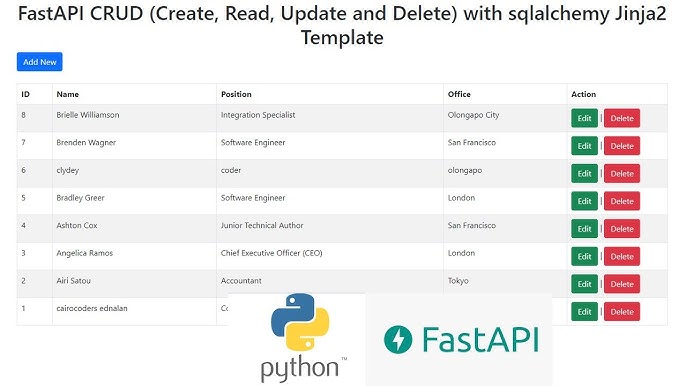This screenshot has width=686, height=386.
Task: Edit the Airi Satou record
Action: pos(584,284)
